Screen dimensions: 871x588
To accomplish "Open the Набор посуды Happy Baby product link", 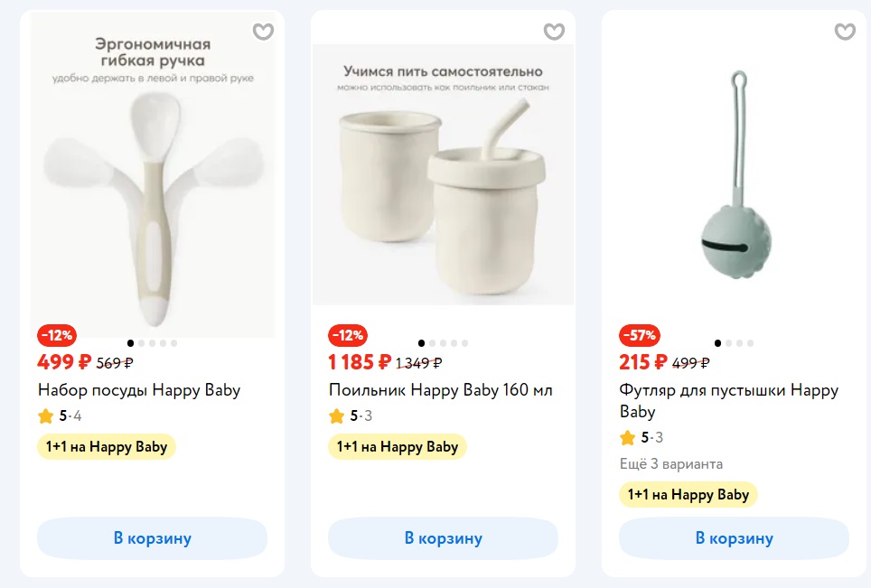I will pos(139,390).
